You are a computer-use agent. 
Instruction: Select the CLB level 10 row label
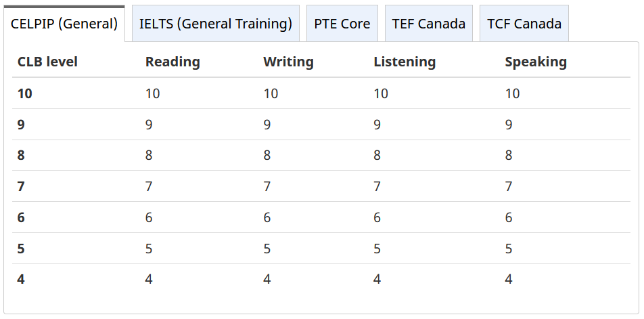[x=24, y=93]
